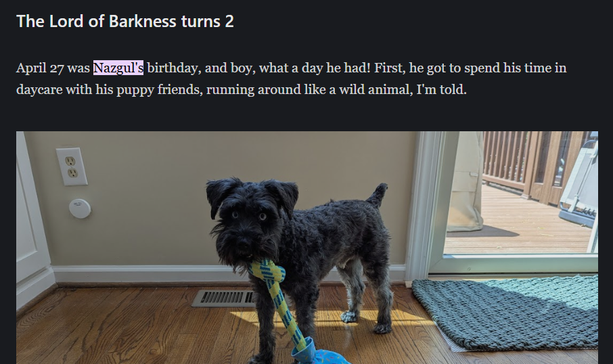Click the text "April 27" in the paragraph

pos(40,68)
